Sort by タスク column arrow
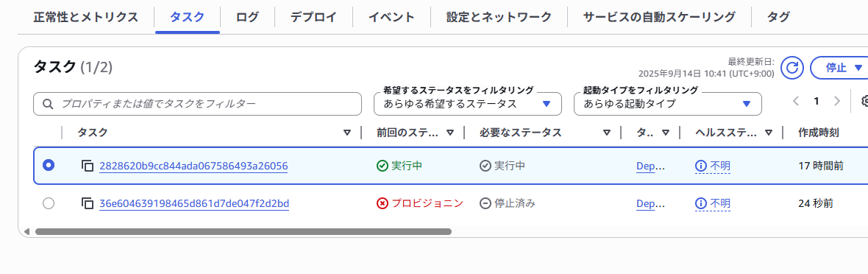868x274 pixels. pos(347,133)
